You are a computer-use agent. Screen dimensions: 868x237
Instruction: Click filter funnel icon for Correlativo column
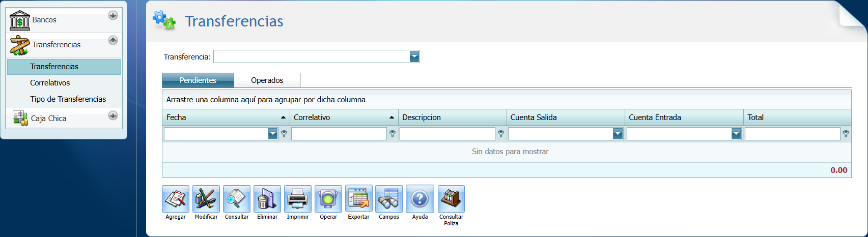tap(393, 134)
